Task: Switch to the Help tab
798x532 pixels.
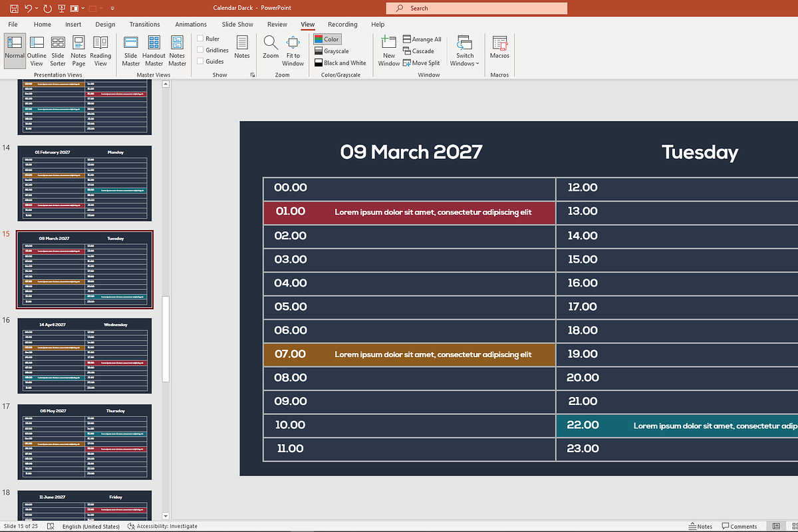Action: [x=378, y=25]
